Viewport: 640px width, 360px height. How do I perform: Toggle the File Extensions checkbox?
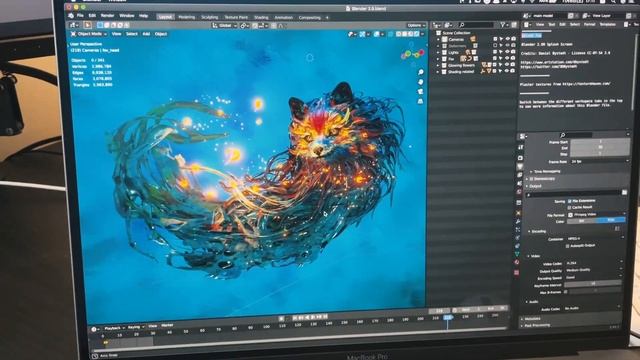click(570, 201)
